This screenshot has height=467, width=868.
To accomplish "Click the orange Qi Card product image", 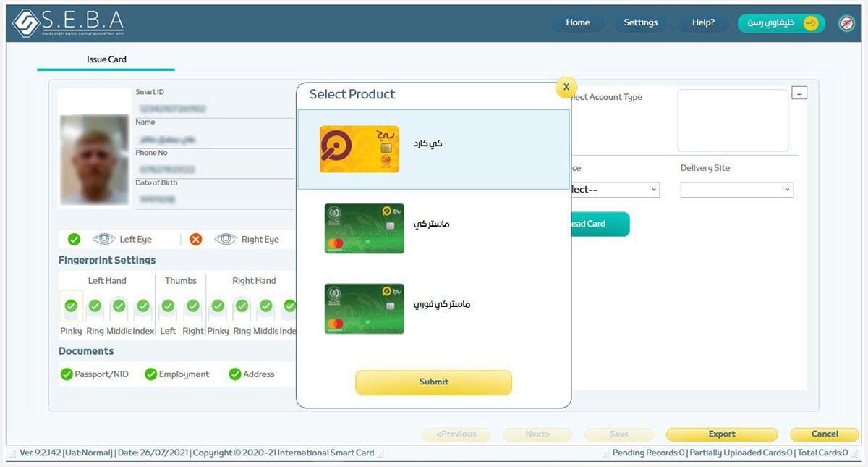I will click(x=359, y=149).
